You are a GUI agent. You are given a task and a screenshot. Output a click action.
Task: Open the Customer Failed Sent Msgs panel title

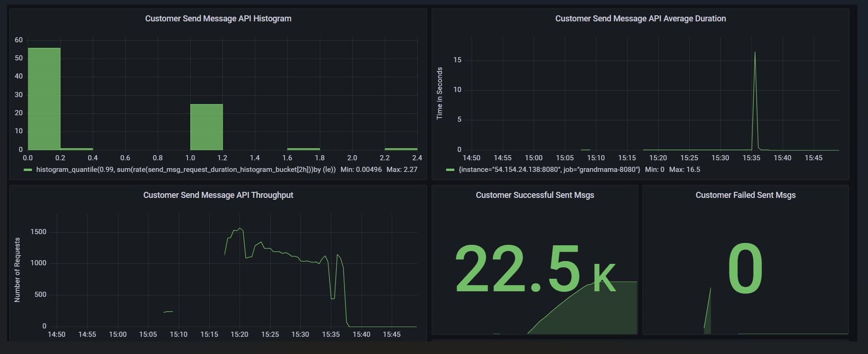click(x=745, y=195)
